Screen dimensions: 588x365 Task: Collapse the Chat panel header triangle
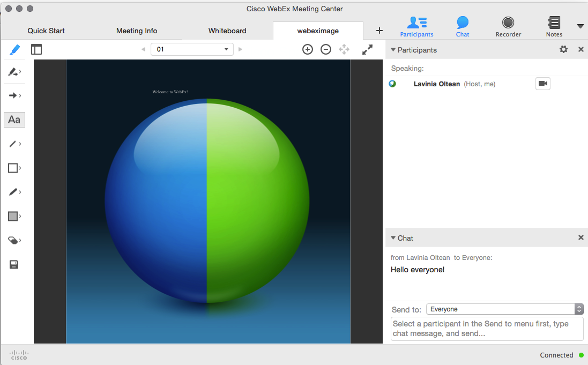tap(393, 238)
